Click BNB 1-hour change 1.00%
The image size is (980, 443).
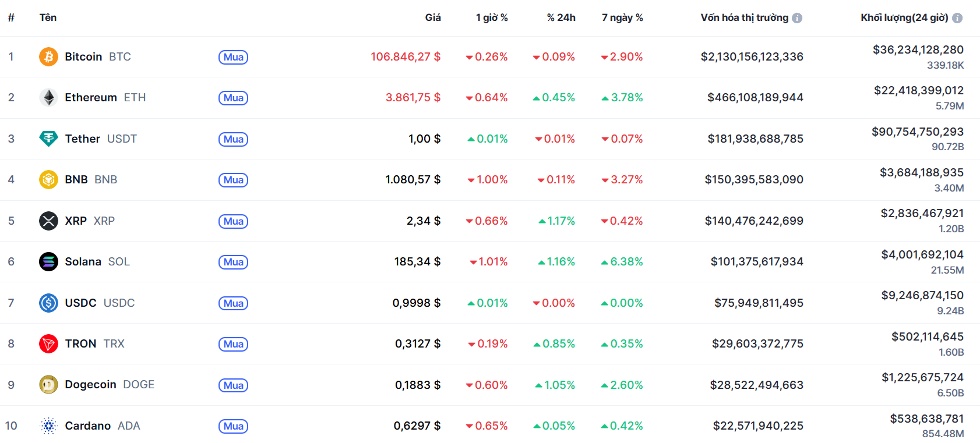coord(488,179)
